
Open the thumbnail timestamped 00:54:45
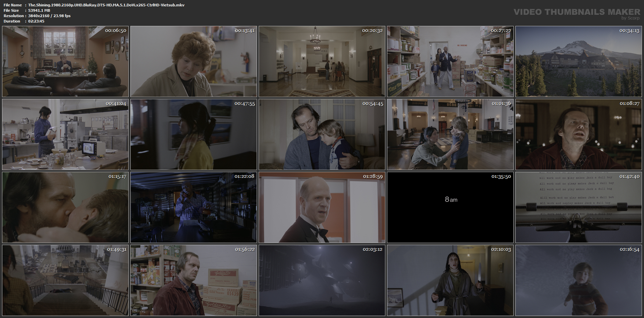coord(322,134)
